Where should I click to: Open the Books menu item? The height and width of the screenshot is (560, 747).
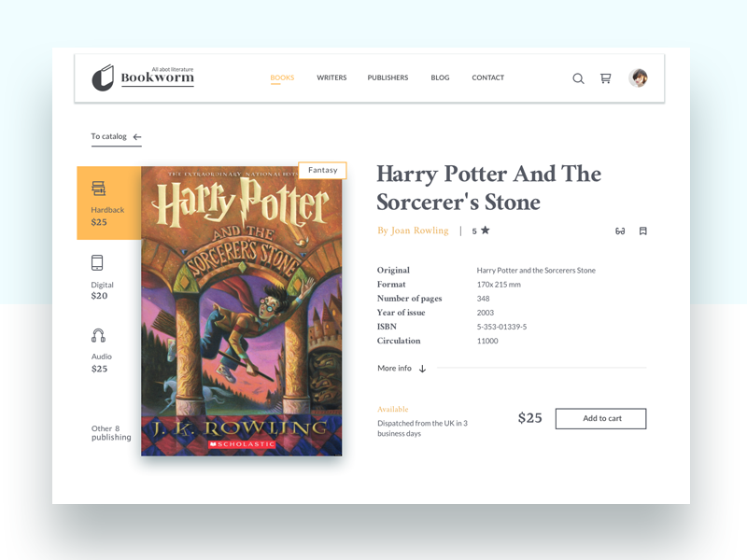282,78
